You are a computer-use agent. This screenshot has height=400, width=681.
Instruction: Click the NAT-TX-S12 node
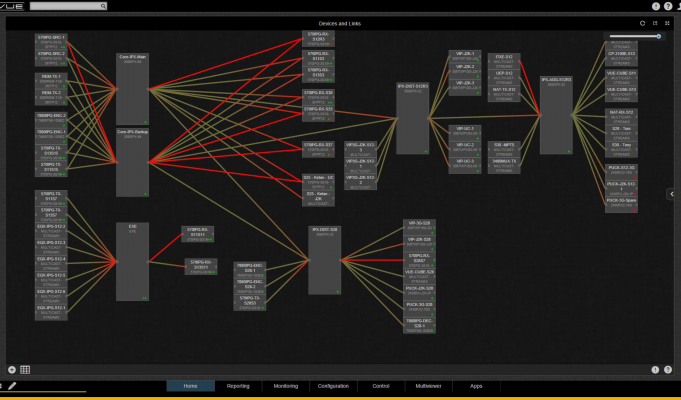point(504,94)
